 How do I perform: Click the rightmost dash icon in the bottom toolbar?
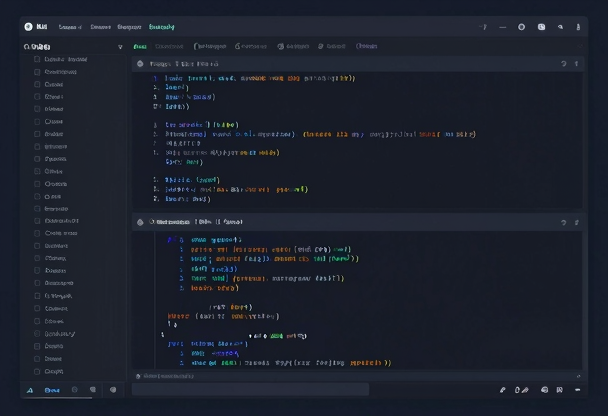579,390
